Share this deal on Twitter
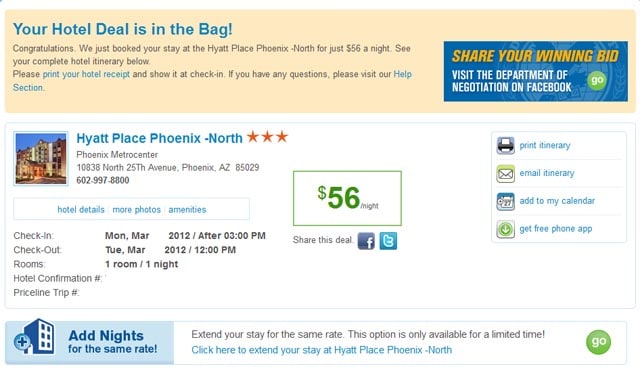 (388, 241)
